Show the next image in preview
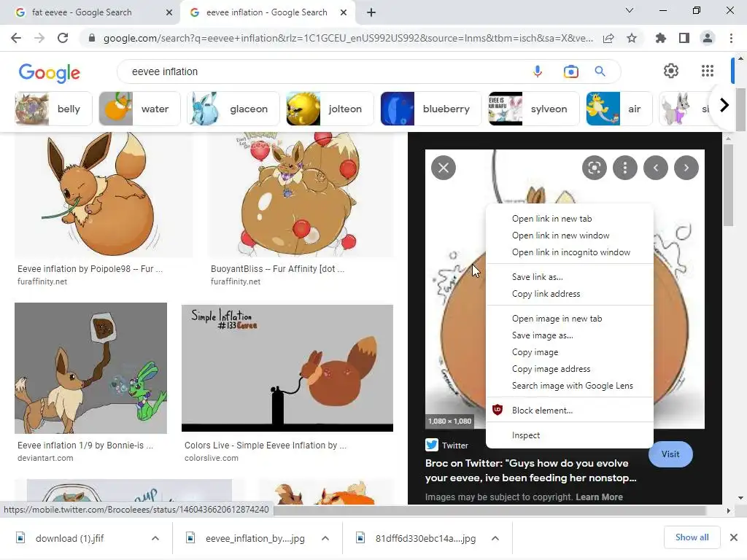747x560 pixels. tap(686, 168)
